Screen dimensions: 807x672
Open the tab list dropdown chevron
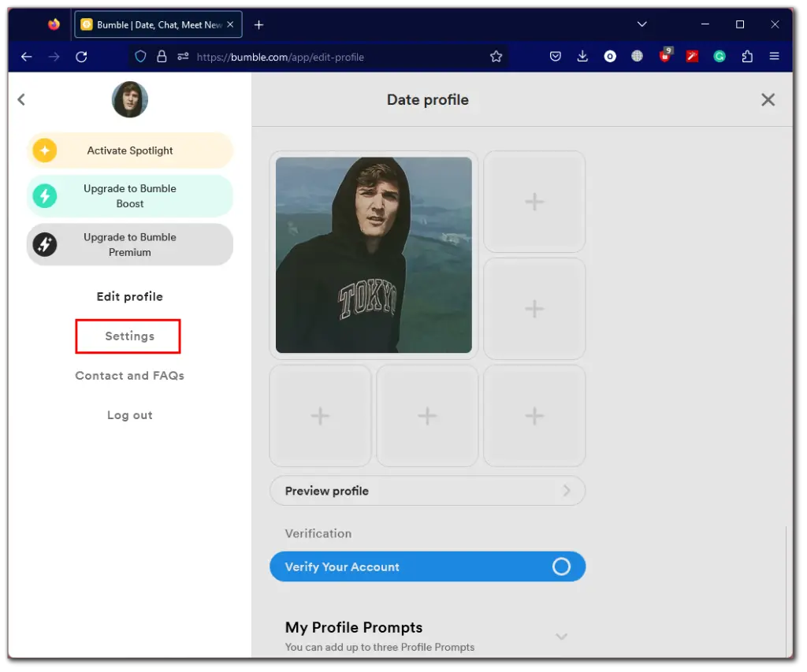tap(642, 24)
